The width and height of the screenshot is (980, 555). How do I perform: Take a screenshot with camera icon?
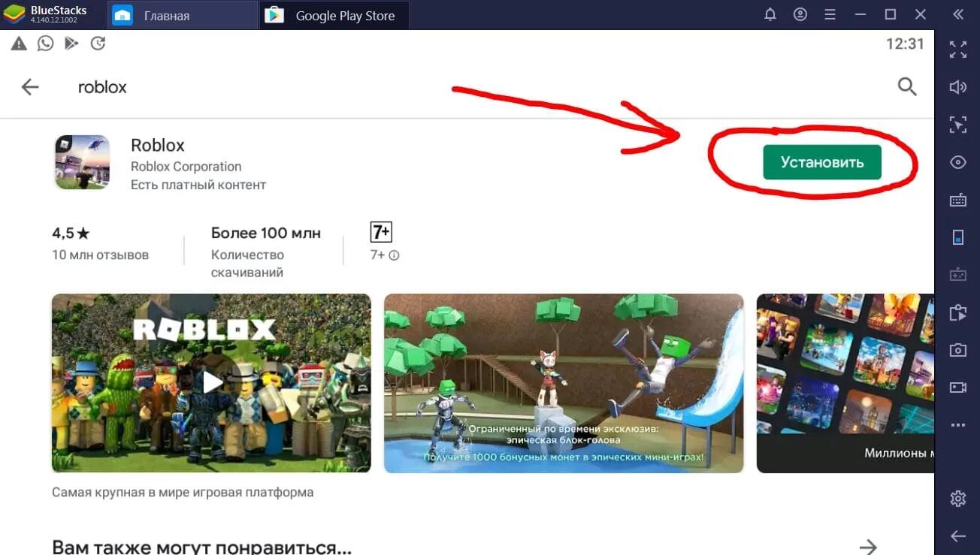(x=958, y=350)
